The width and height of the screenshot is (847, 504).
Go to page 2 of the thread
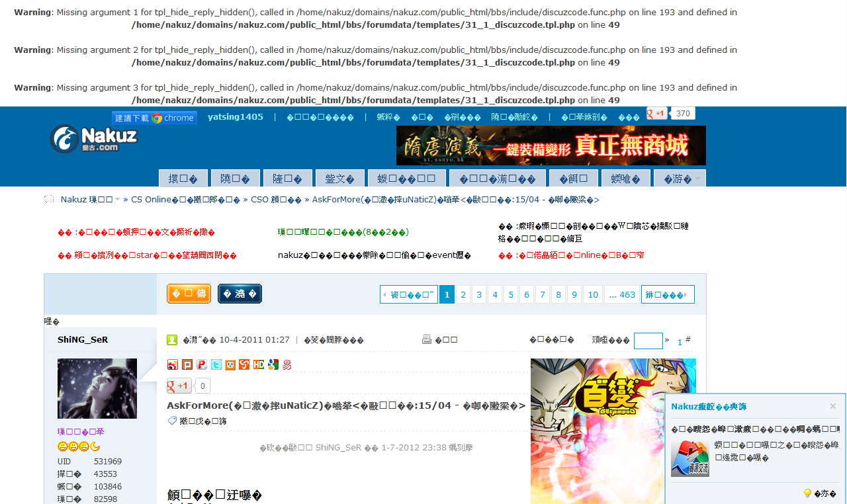coord(463,295)
